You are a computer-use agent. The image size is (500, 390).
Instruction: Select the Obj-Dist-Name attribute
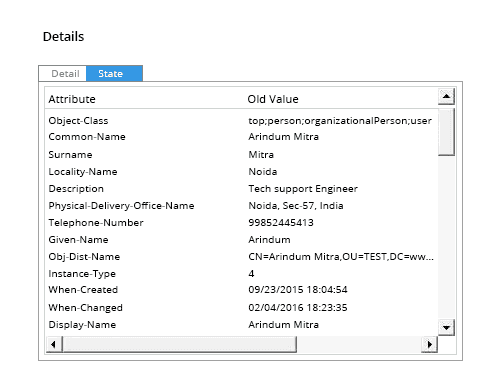(84, 257)
